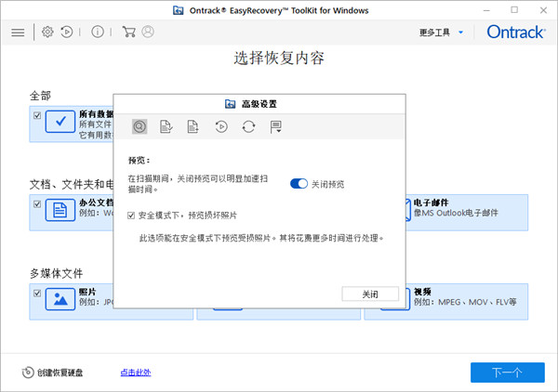Click the 全部 section label
This screenshot has height=392, width=558.
click(x=40, y=96)
